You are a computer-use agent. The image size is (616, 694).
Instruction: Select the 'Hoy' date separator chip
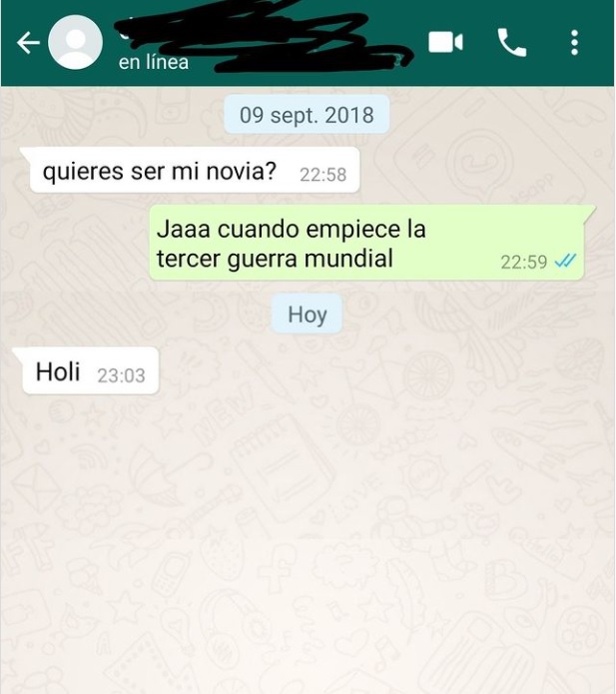[308, 315]
